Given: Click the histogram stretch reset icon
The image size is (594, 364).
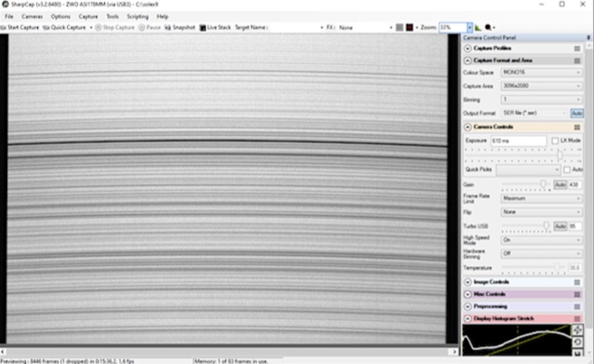Looking at the screenshot, I should [577, 342].
